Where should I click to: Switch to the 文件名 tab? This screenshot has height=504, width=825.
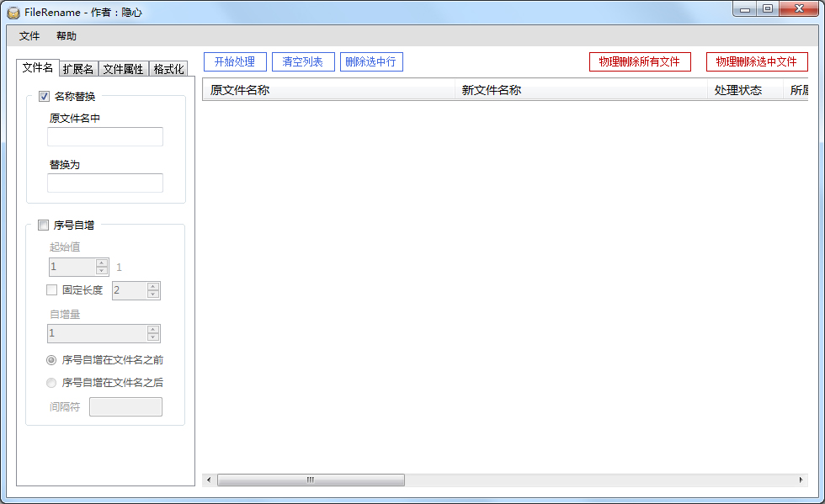pos(38,68)
